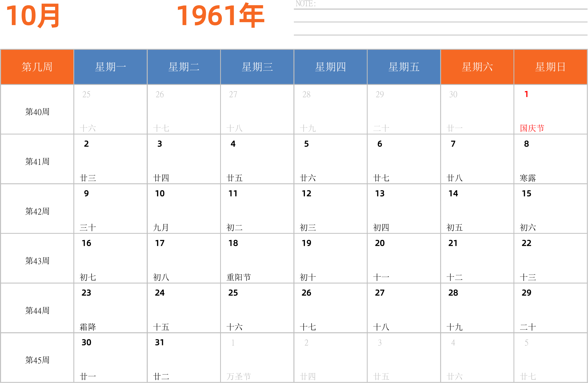Click the 初六 lunar label

click(x=528, y=227)
